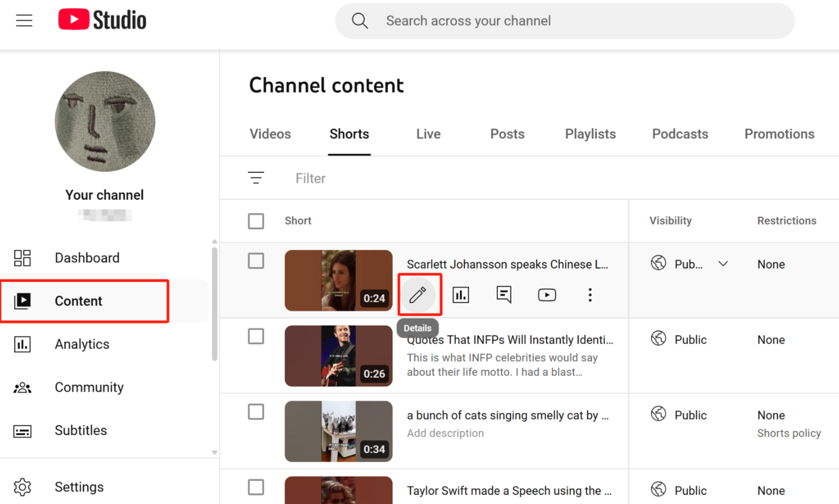Click the filter lines icon
The image size is (839, 504).
pos(256,178)
